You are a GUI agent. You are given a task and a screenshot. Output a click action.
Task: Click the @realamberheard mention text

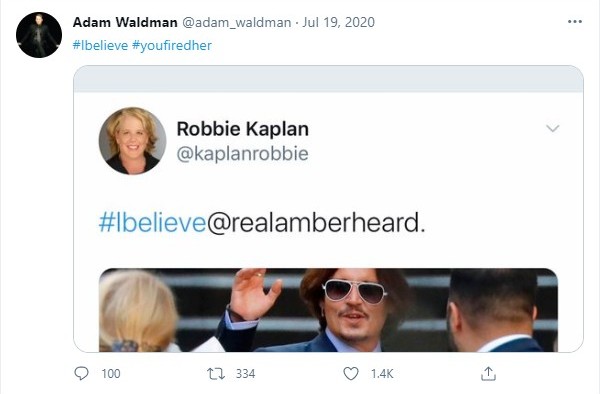[316, 223]
